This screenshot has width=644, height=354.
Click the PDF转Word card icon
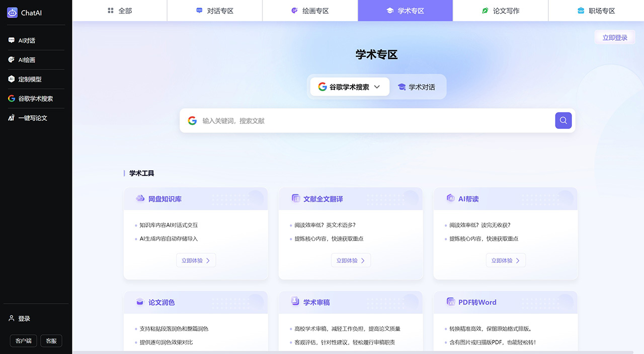point(450,302)
